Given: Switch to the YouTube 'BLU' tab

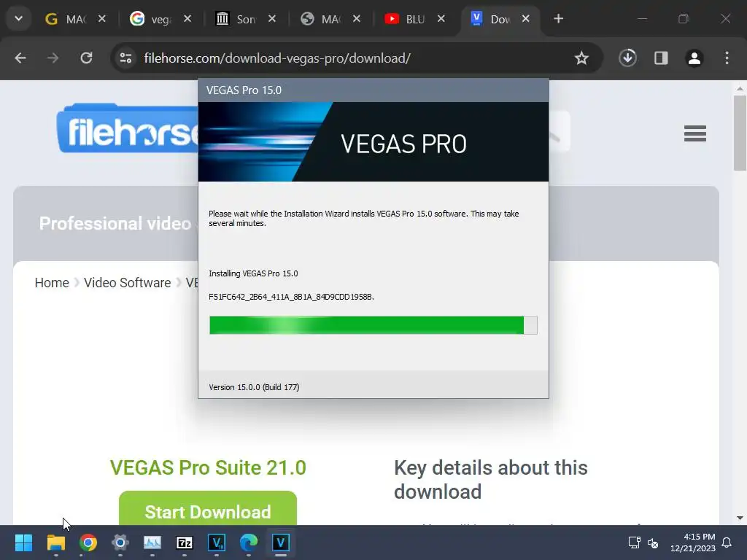Looking at the screenshot, I should 406,19.
